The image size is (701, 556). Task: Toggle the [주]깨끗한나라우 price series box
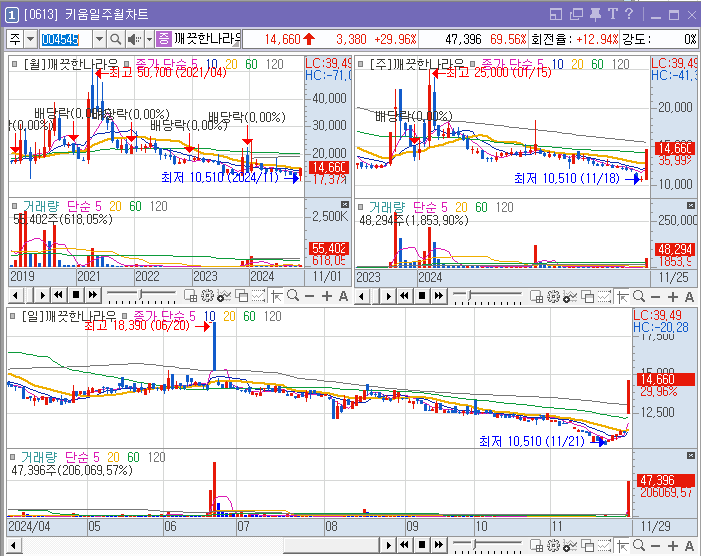tap(361, 64)
